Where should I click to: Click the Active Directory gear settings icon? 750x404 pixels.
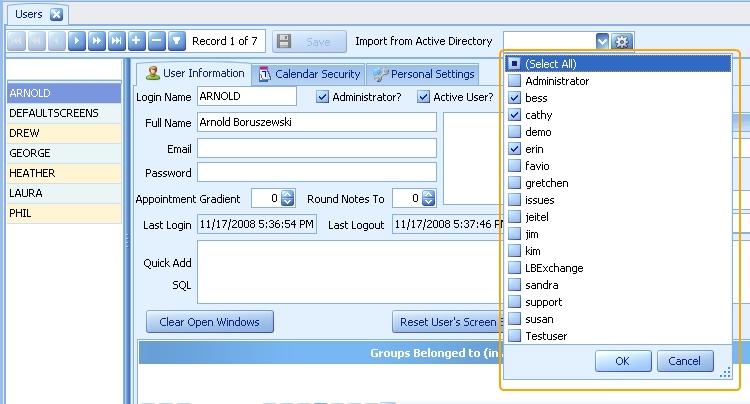[x=621, y=42]
